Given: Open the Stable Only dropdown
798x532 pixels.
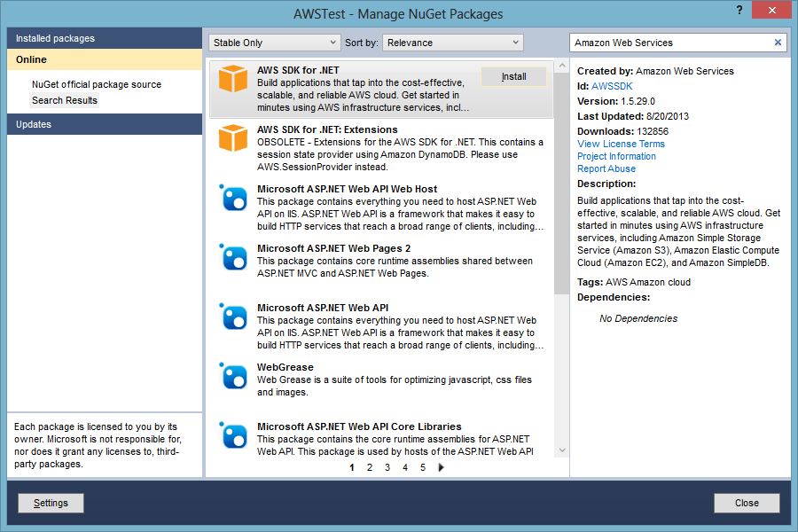Looking at the screenshot, I should [274, 43].
